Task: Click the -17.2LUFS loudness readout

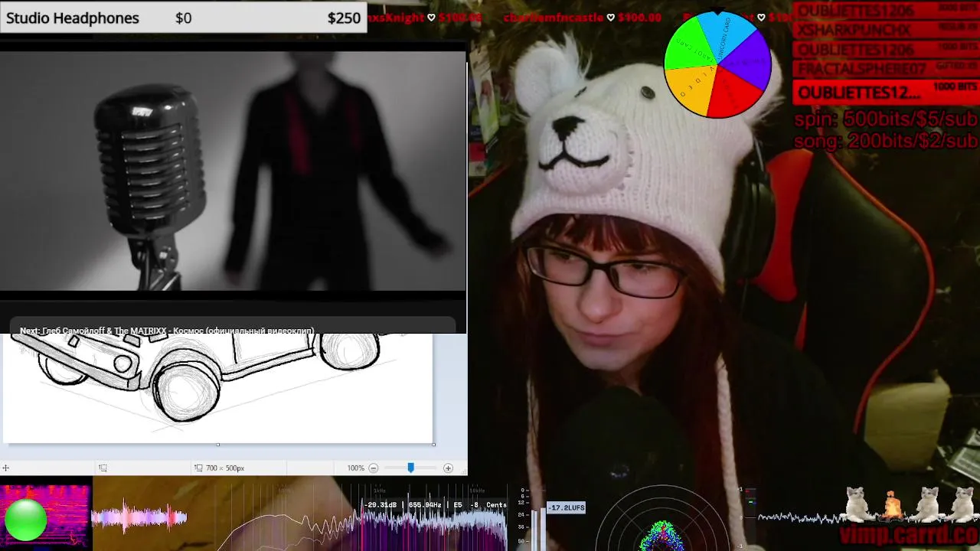Action: tap(566, 507)
